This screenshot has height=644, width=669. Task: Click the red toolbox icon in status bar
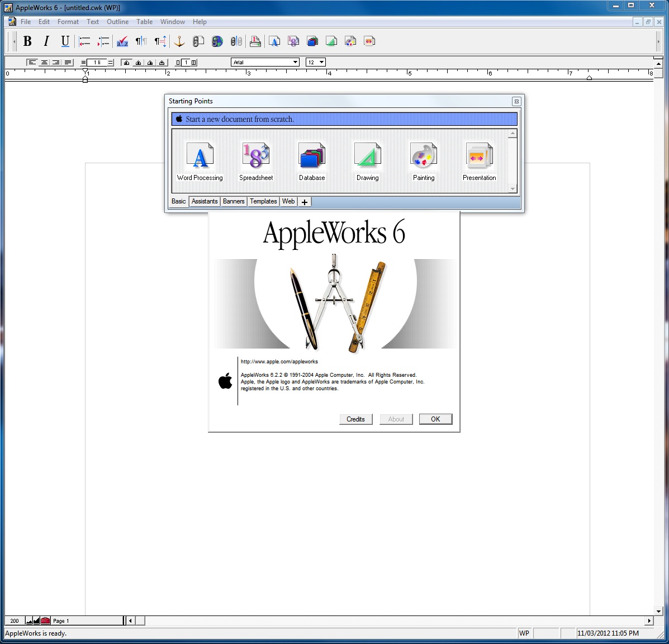click(x=45, y=621)
